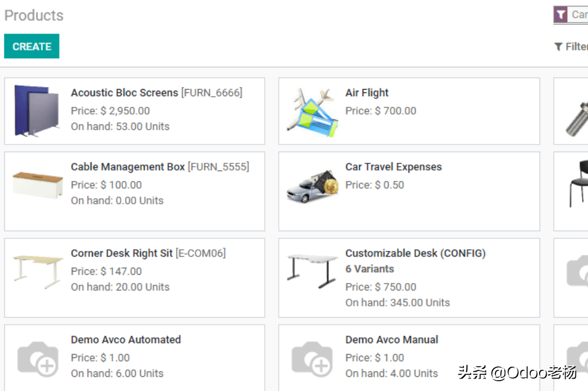The height and width of the screenshot is (391, 588).
Task: Open the Corner Desk Right Sit image
Action: click(x=37, y=272)
